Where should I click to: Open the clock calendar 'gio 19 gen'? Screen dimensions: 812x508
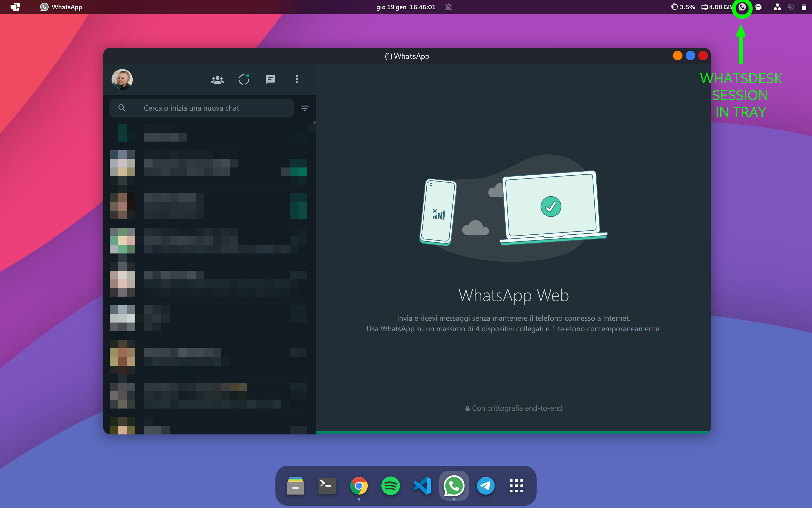click(406, 7)
